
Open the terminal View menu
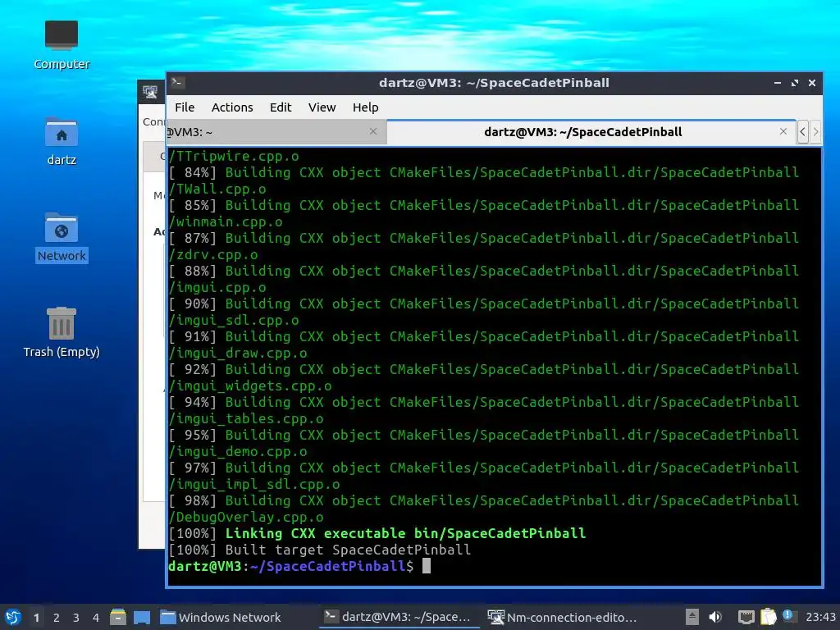coord(322,107)
